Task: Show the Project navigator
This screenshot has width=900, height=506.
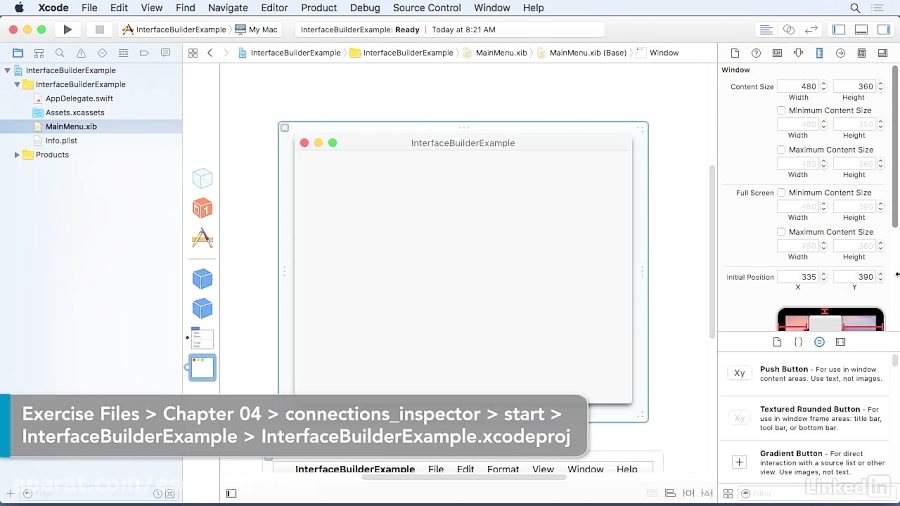Action: point(18,53)
